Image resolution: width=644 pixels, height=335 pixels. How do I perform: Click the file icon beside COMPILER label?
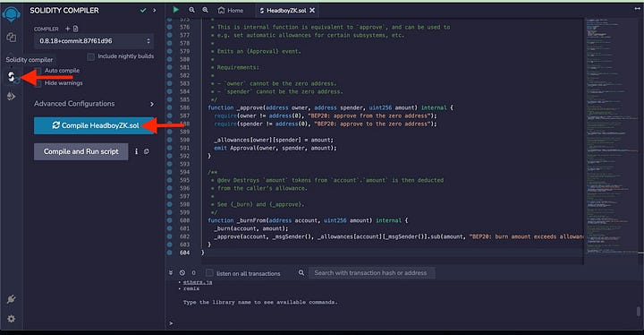pyautogui.click(x=75, y=29)
